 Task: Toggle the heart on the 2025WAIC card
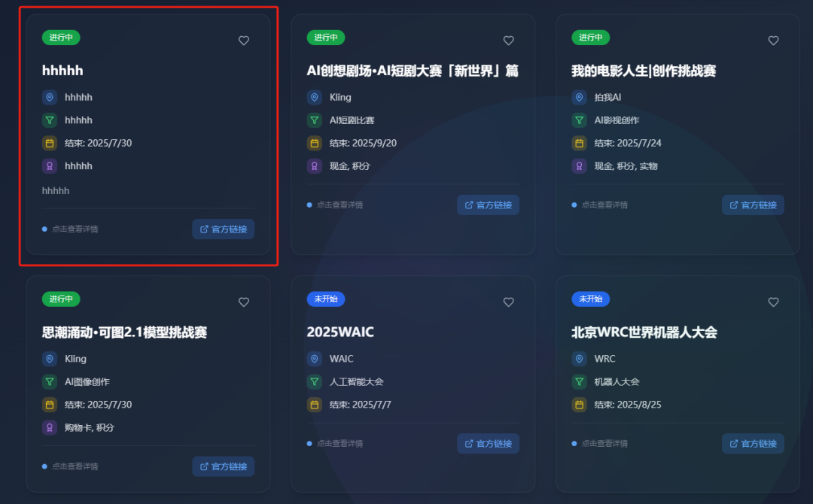[x=508, y=302]
